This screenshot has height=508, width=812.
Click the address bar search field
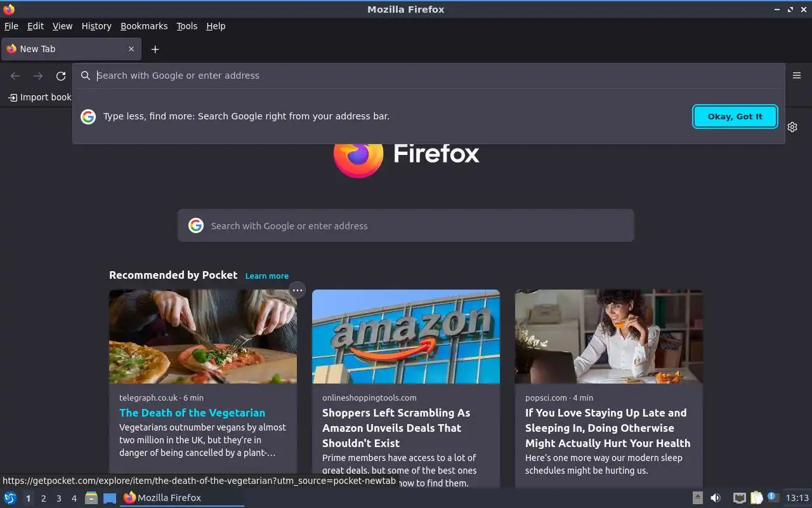(x=428, y=76)
